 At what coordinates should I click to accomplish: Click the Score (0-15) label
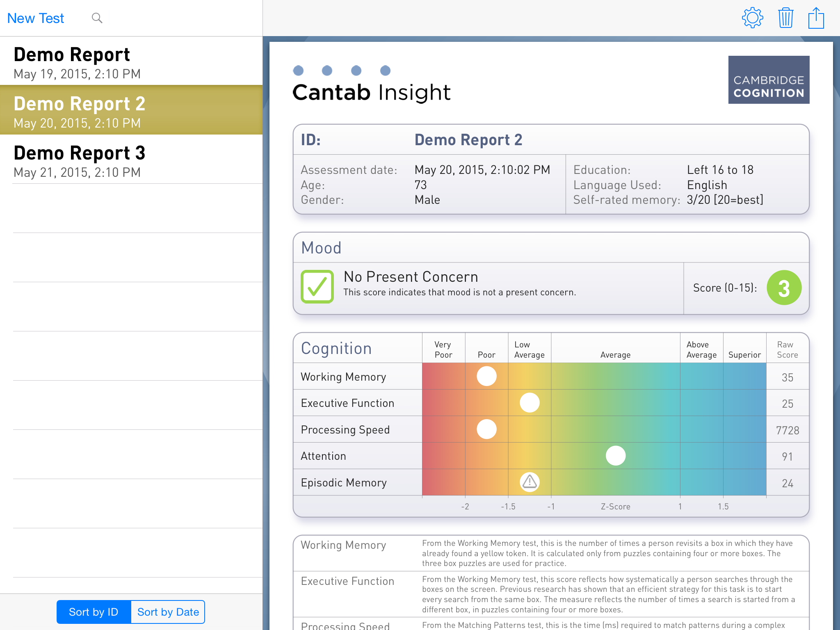tap(725, 288)
